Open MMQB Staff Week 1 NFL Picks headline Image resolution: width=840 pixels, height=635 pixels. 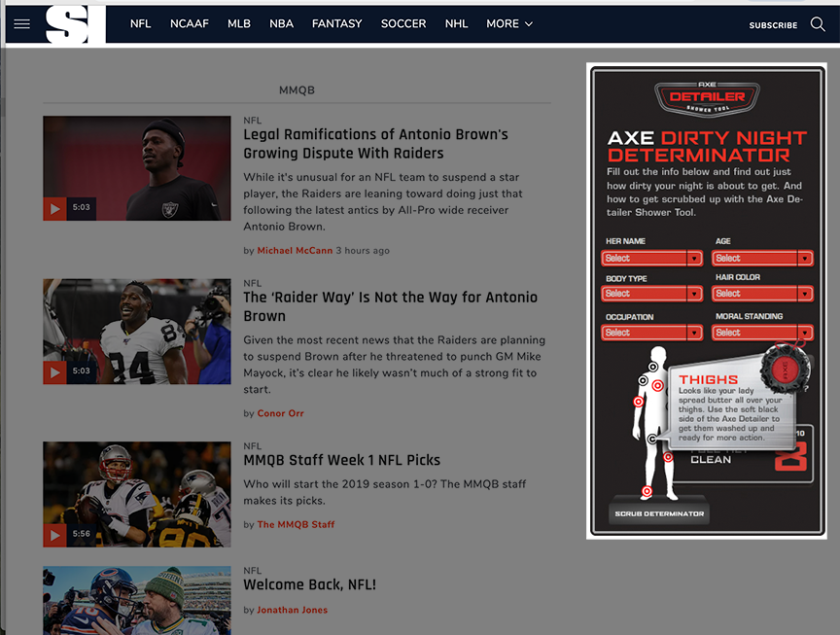pos(342,460)
